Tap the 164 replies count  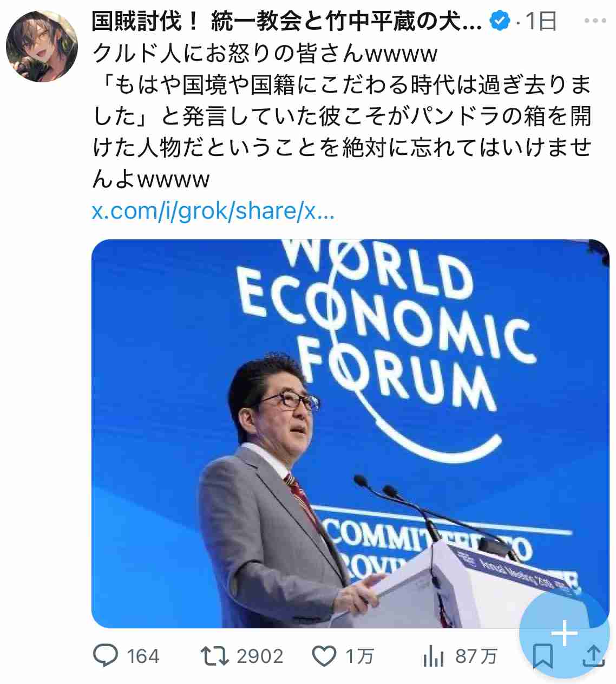tap(143, 656)
